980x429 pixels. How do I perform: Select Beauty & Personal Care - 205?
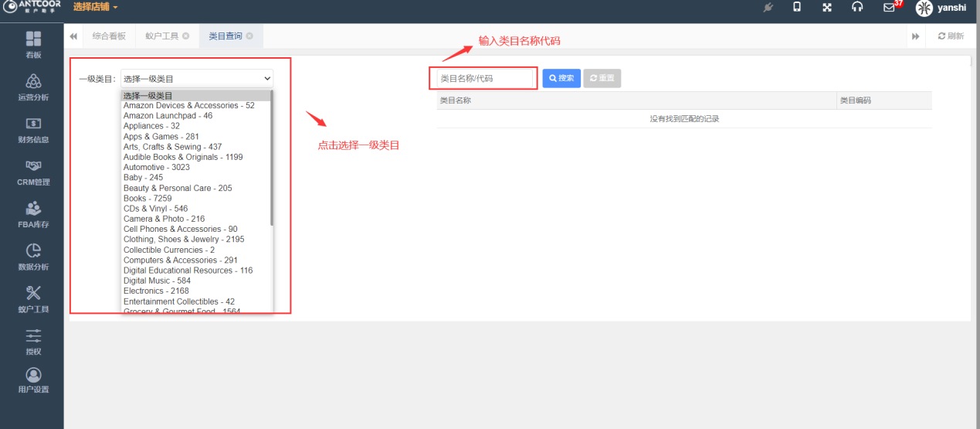point(195,188)
